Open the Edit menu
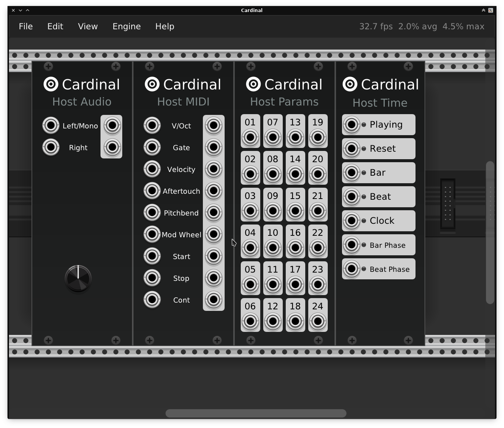This screenshot has height=428, width=504. click(55, 26)
